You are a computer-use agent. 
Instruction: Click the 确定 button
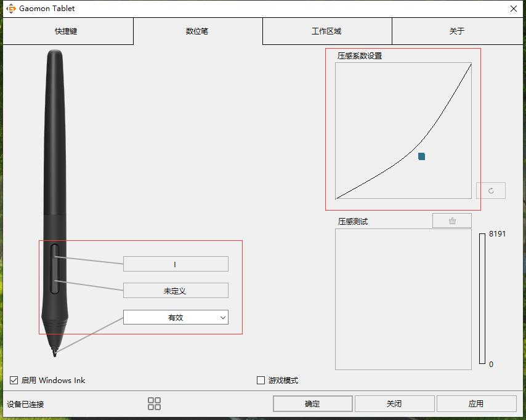coord(312,403)
